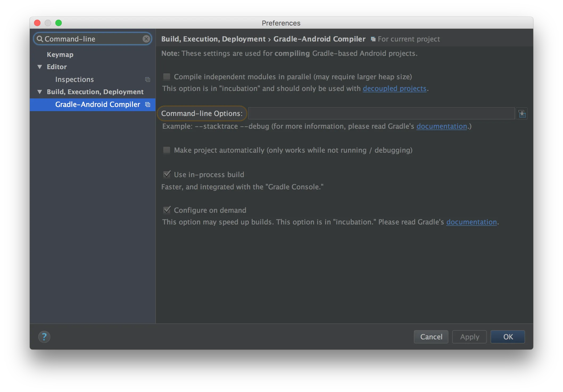Open Inspections settings page

pos(74,80)
